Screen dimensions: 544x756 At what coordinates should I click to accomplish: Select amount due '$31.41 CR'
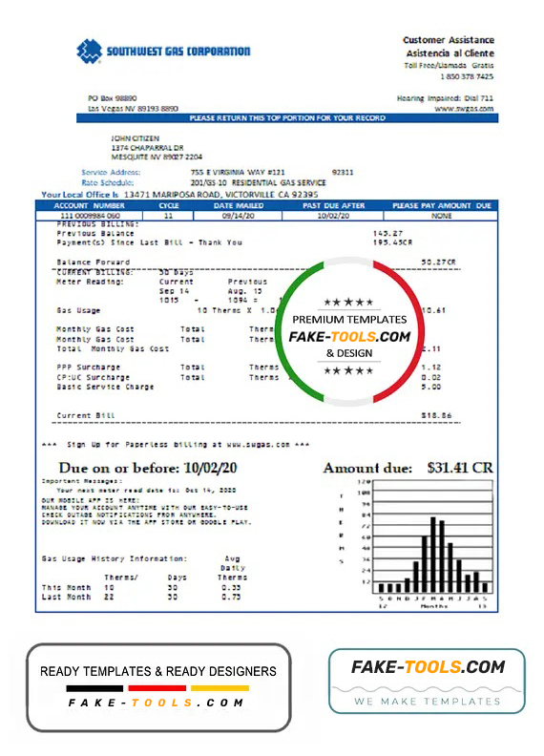coord(460,468)
